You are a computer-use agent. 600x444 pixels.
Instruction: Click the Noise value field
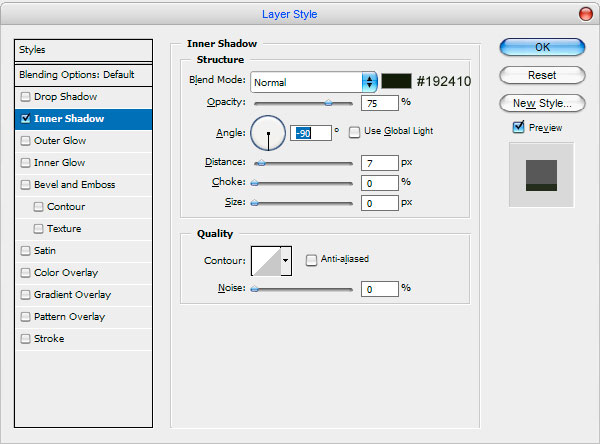[x=380, y=289]
